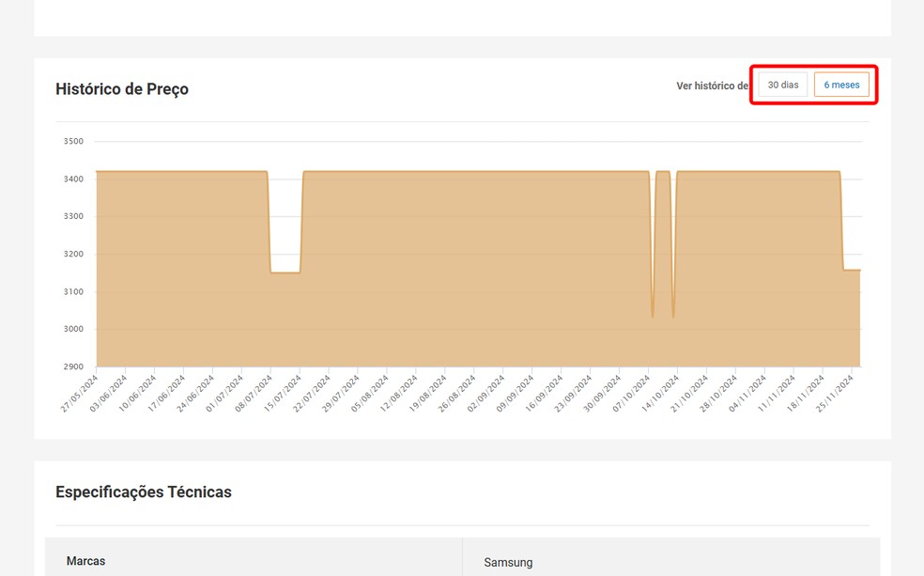This screenshot has width=924, height=576.
Task: Click the Samsung brand value
Action: [x=508, y=563]
